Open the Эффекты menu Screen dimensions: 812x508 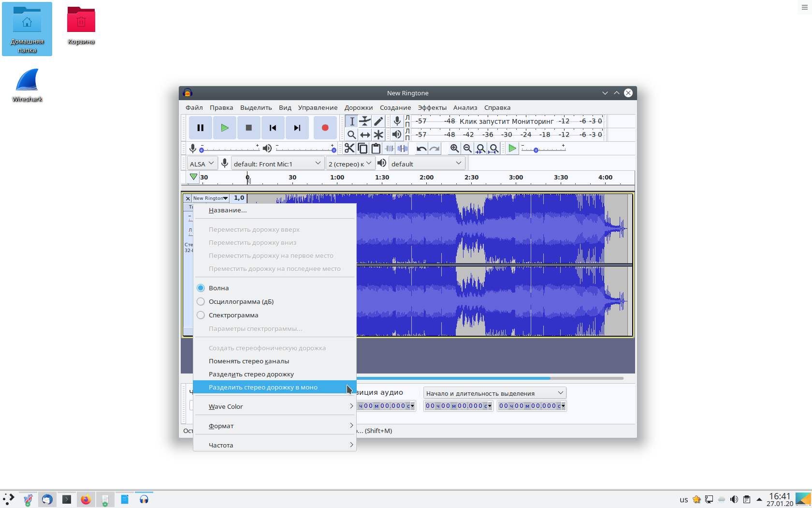click(432, 107)
